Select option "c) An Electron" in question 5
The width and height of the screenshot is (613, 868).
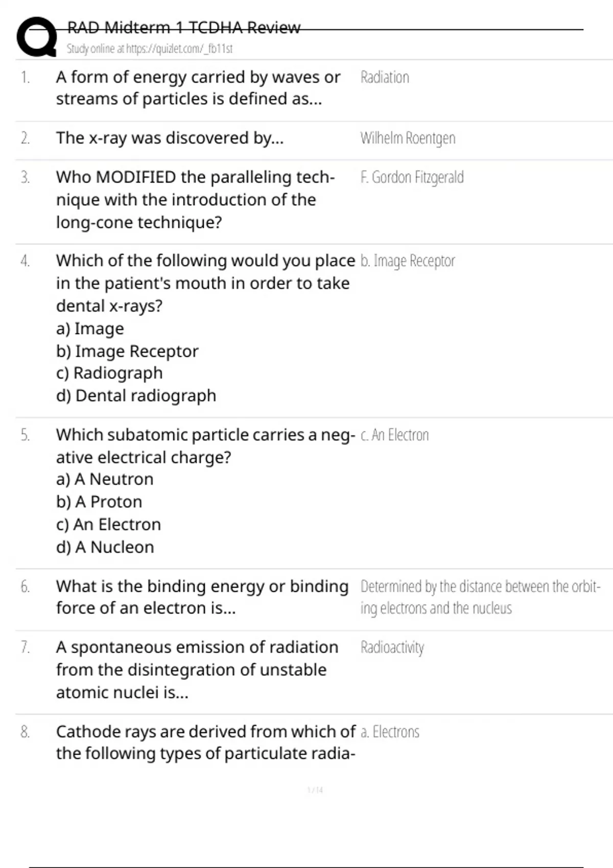pos(108,524)
